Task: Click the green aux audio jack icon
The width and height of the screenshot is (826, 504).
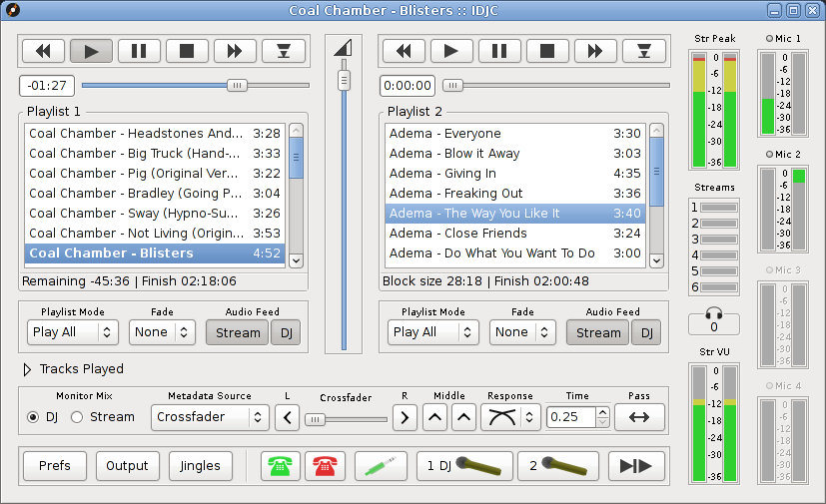Action: [x=381, y=466]
